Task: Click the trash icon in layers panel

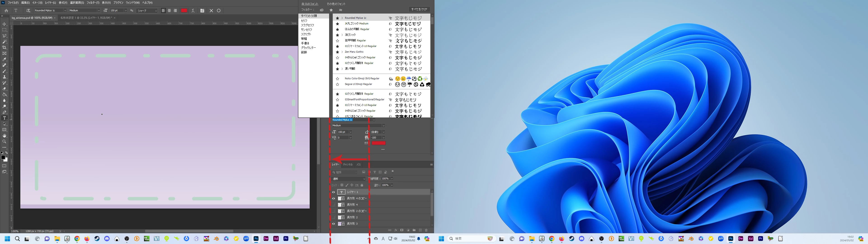Action: tap(426, 230)
